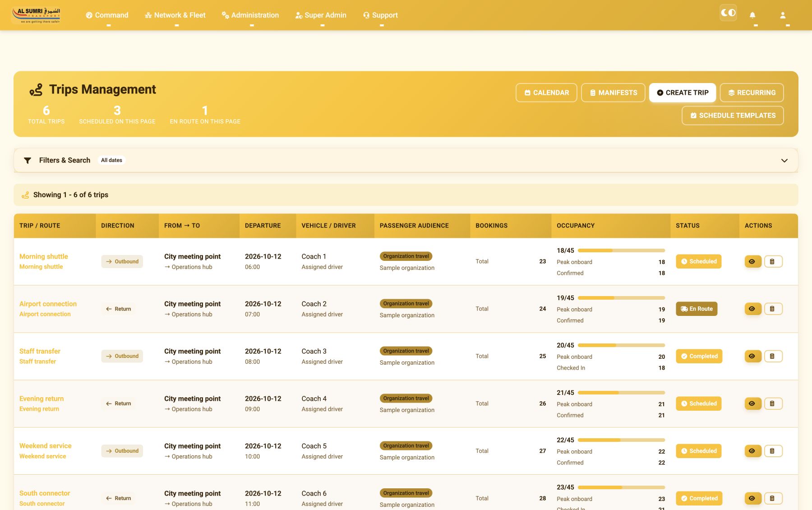Open Schedule Templates

(733, 116)
